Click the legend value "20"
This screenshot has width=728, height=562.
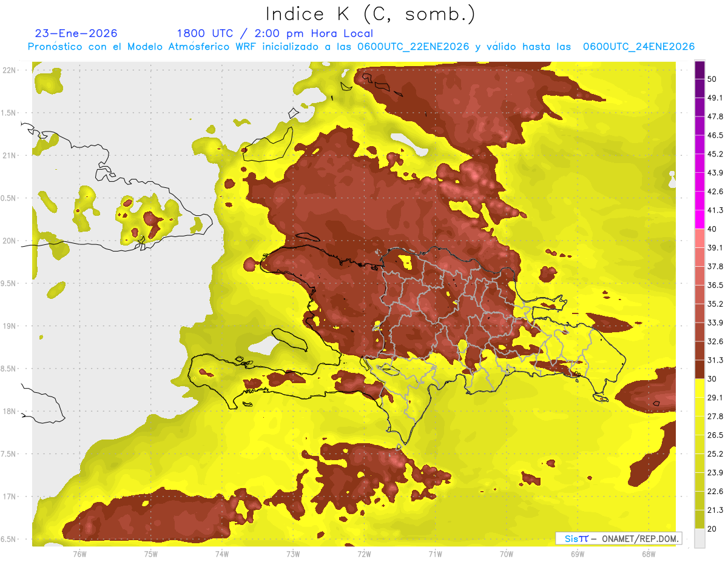[x=712, y=529]
